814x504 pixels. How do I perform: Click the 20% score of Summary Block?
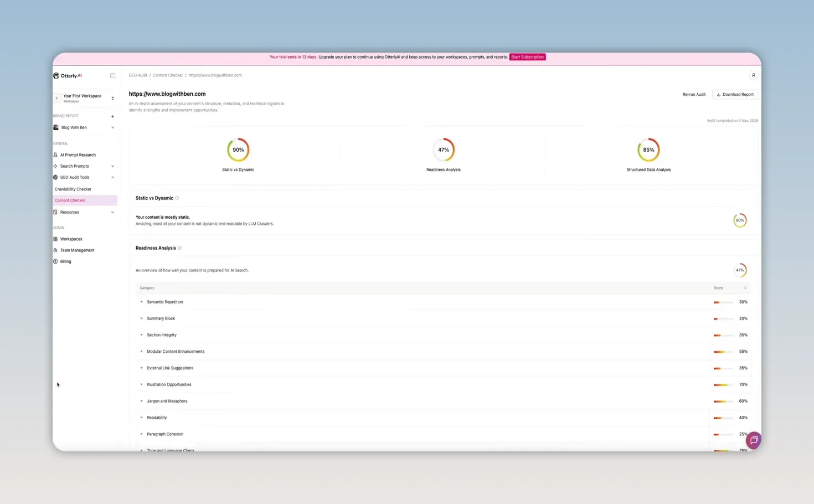click(x=743, y=318)
